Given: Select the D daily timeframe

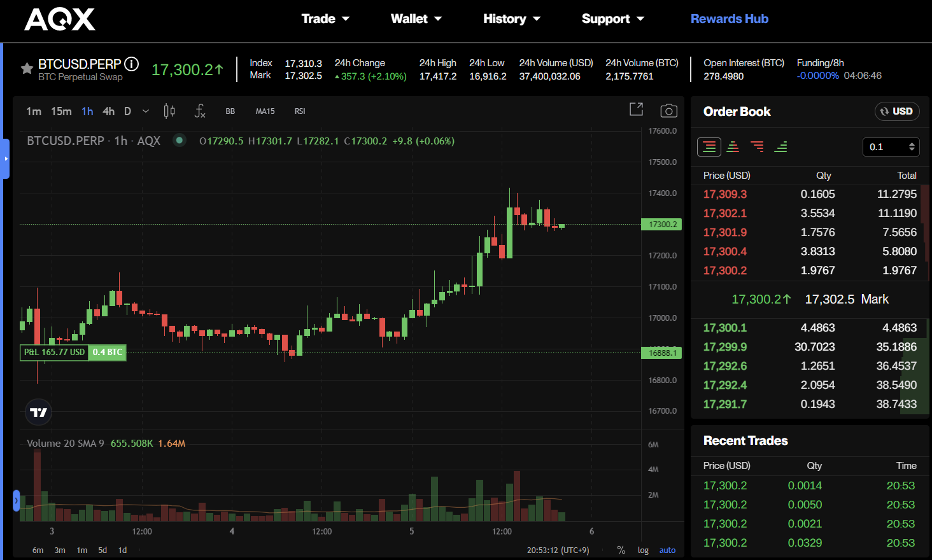Looking at the screenshot, I should pyautogui.click(x=127, y=111).
